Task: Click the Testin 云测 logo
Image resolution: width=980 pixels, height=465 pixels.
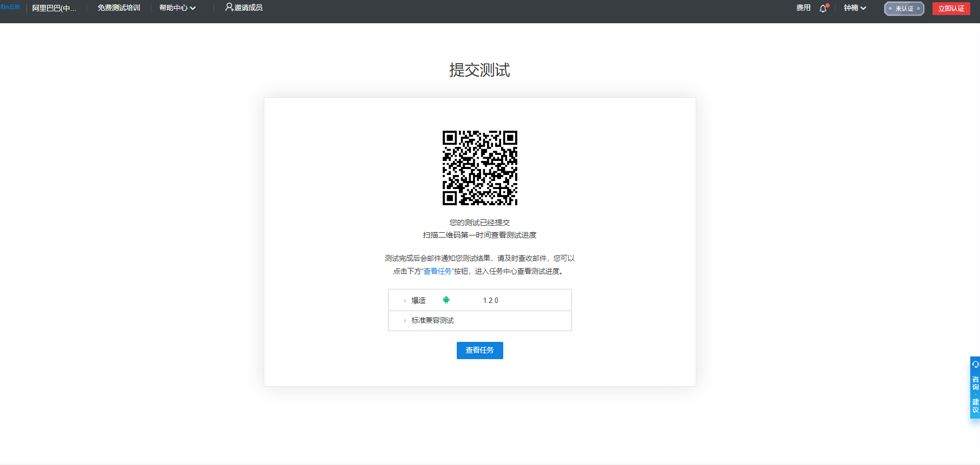Action: 10,7
